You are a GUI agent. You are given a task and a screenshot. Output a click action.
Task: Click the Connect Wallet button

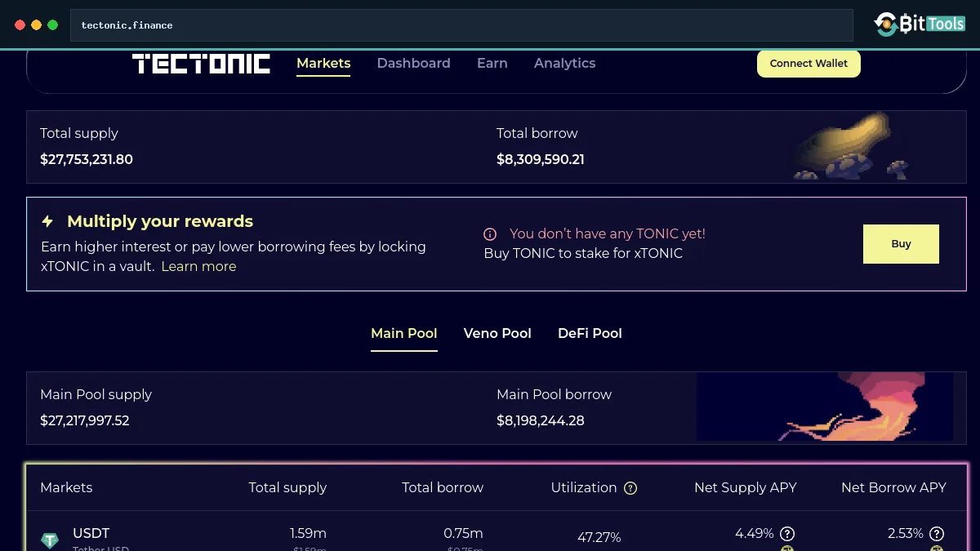(x=808, y=63)
